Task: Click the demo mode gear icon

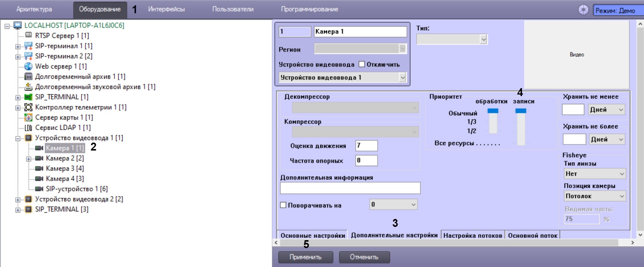Action: point(583,10)
